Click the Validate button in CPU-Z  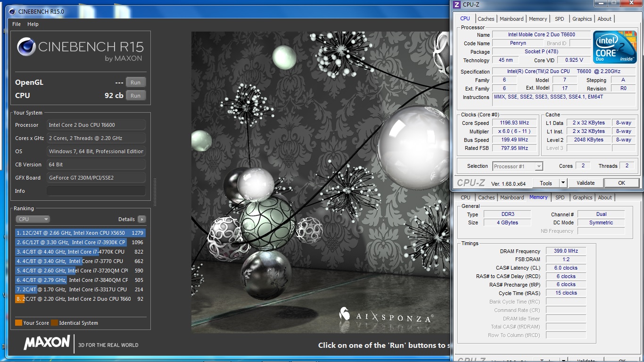click(x=586, y=183)
